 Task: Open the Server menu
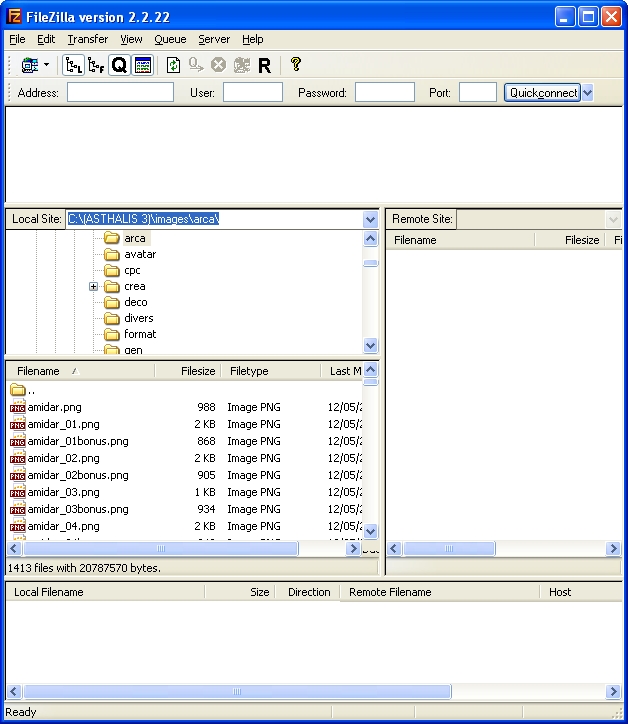[214, 39]
